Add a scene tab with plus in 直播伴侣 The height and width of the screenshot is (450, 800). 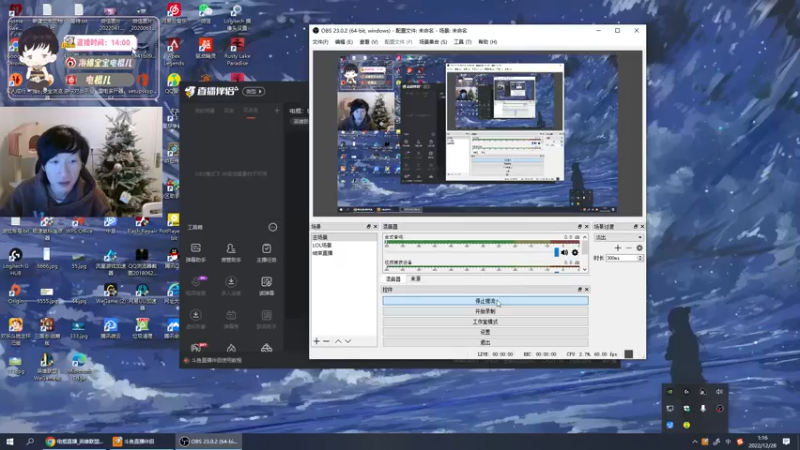tap(277, 110)
